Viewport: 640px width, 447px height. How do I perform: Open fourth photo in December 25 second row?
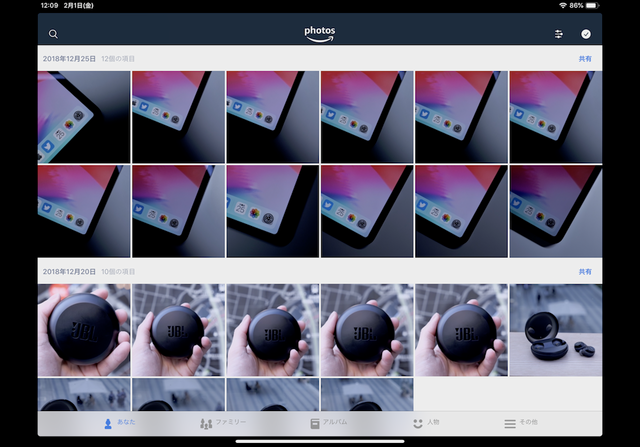pos(367,211)
